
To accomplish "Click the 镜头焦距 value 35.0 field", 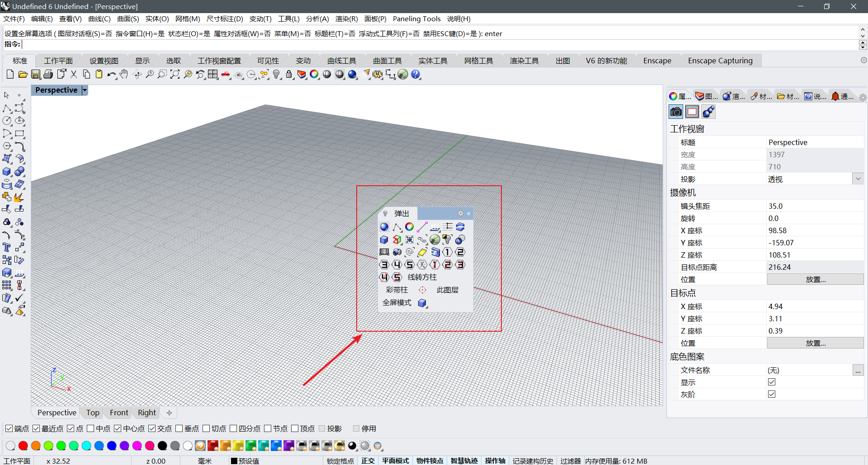I will pyautogui.click(x=815, y=206).
